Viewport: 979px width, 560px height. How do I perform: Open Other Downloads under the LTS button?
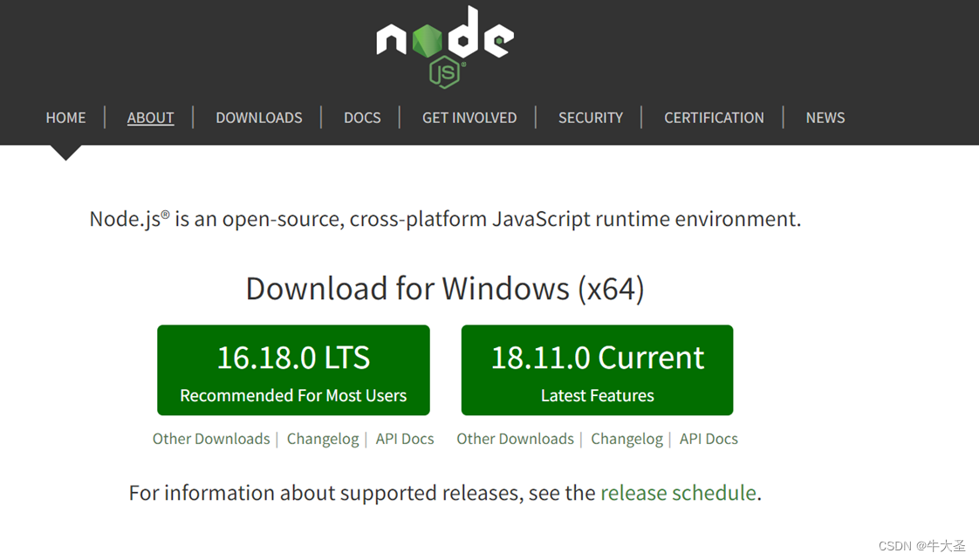[211, 439]
